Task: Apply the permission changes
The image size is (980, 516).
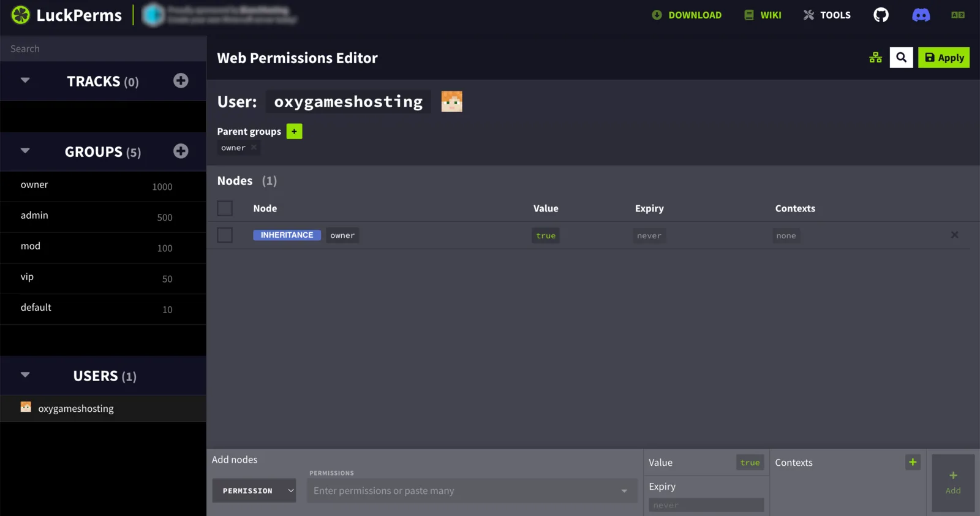Action: tap(944, 58)
